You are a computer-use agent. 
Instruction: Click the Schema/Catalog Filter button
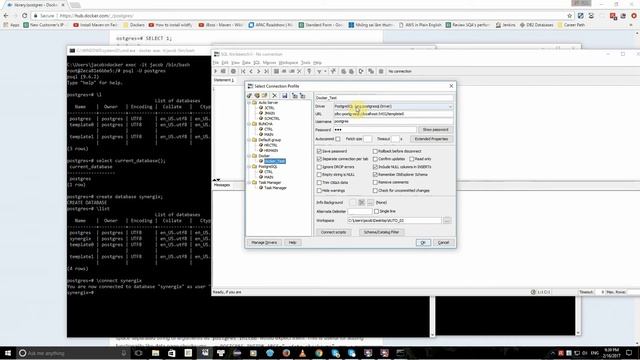pos(381,232)
